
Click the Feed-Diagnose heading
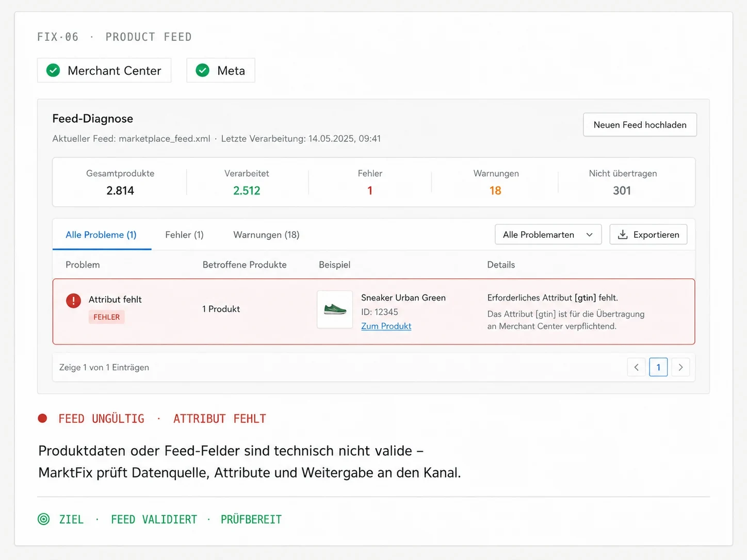point(93,119)
